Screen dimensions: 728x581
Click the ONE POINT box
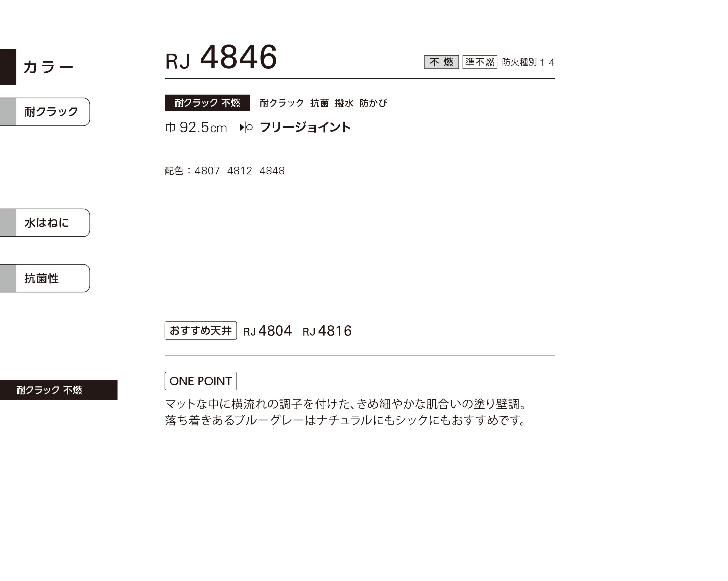200,381
